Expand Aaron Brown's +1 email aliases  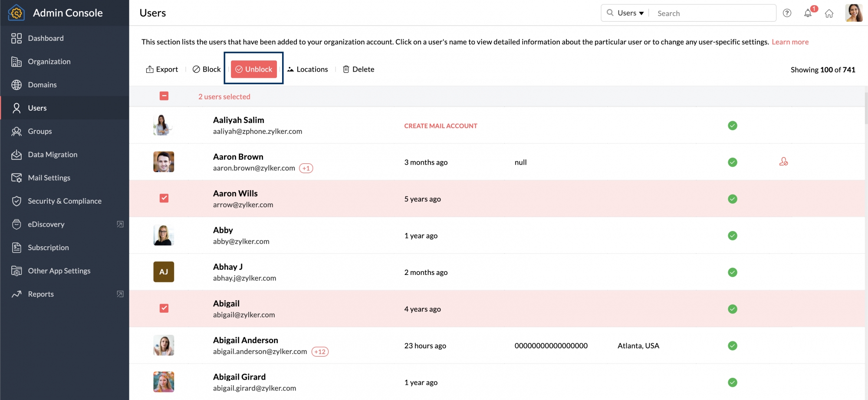[x=306, y=169]
